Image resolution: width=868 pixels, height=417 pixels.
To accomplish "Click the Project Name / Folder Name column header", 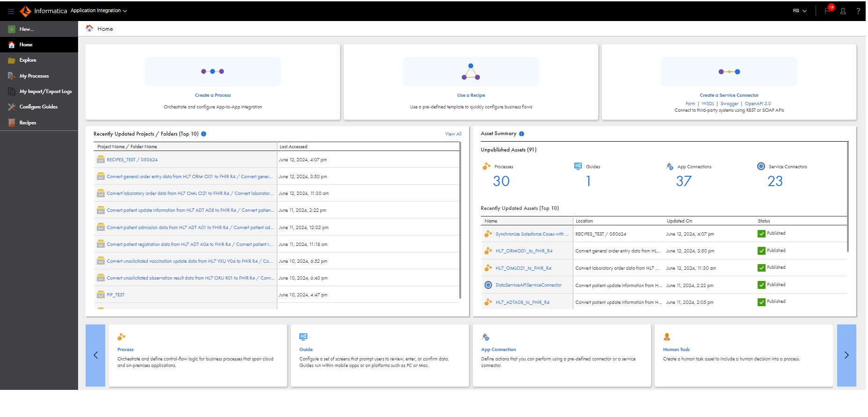I will pos(186,147).
